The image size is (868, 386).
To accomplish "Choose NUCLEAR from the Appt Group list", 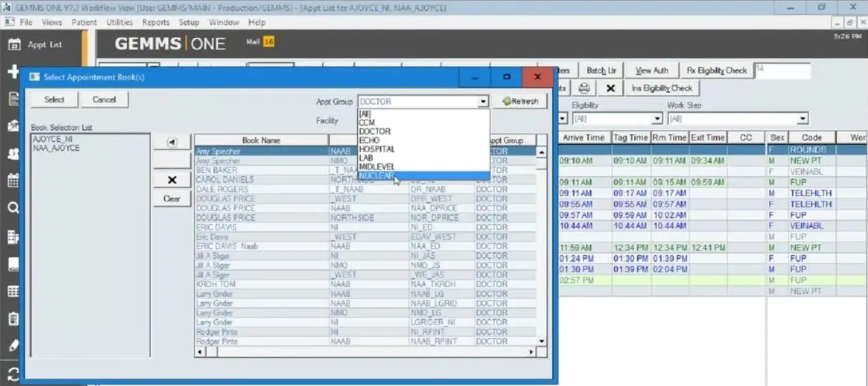I will coord(423,176).
